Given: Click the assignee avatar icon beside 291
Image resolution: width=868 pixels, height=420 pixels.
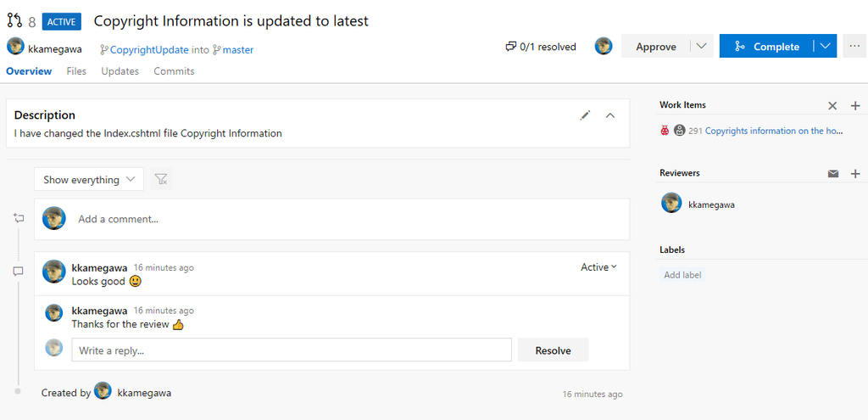Looking at the screenshot, I should [680, 131].
